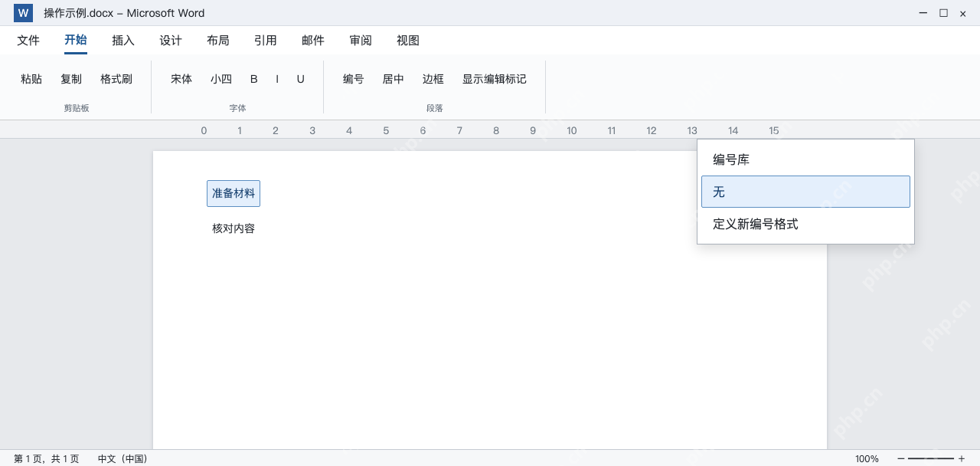This screenshot has height=466, width=980.
Task: Open the 宋体 font name dropdown
Action: click(181, 79)
